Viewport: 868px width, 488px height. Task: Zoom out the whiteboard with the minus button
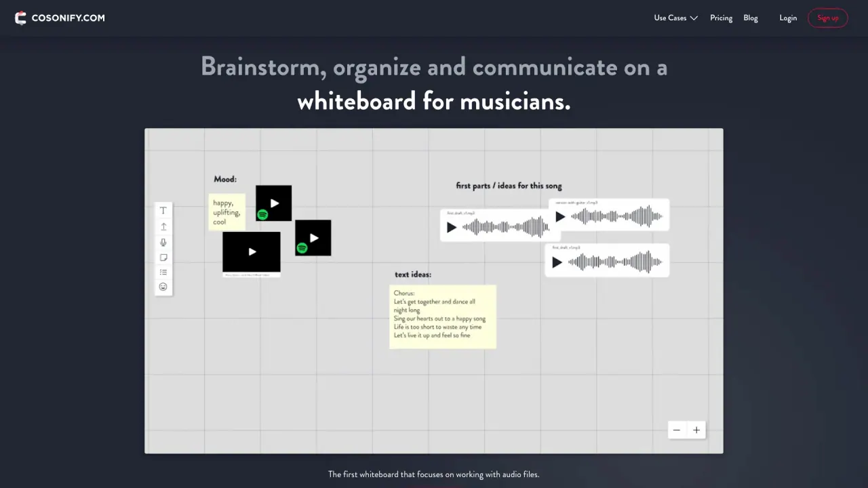(x=677, y=430)
